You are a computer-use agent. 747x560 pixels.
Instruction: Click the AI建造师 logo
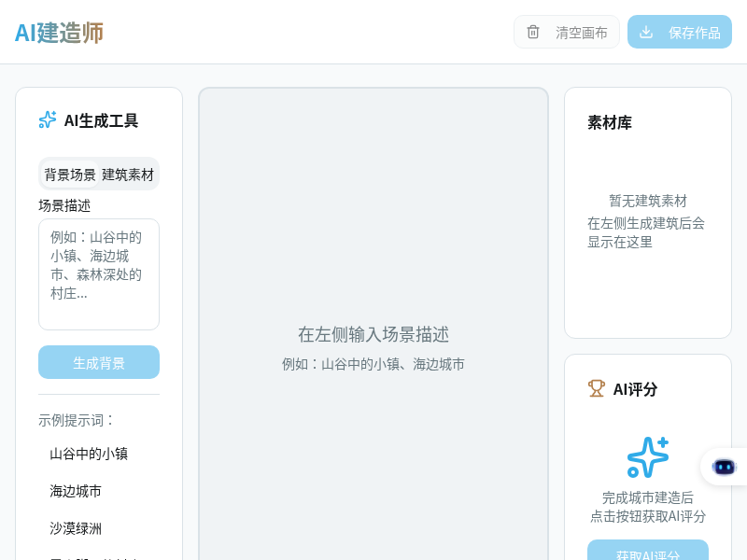[59, 33]
